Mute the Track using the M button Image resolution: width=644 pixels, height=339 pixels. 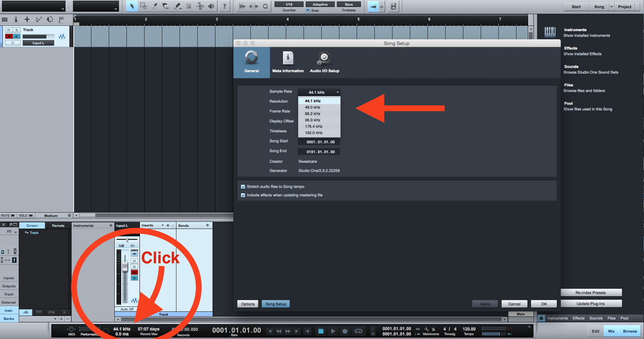point(9,30)
